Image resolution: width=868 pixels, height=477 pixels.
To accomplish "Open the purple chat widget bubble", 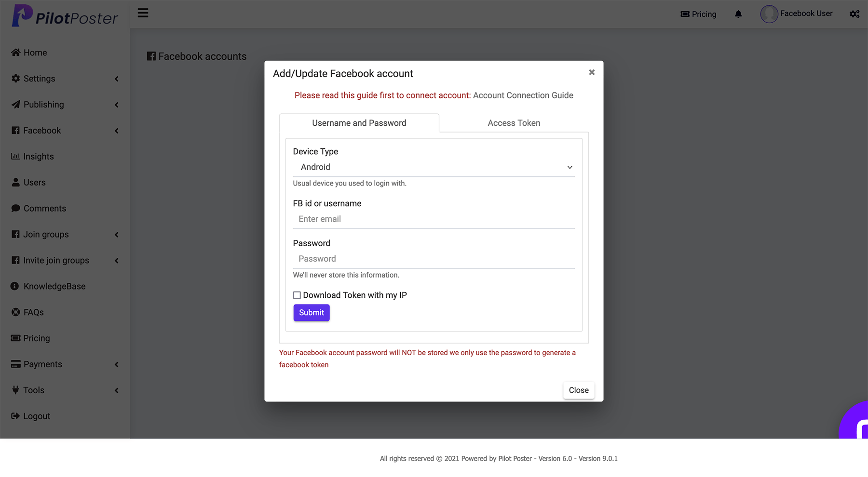I will pyautogui.click(x=854, y=421).
